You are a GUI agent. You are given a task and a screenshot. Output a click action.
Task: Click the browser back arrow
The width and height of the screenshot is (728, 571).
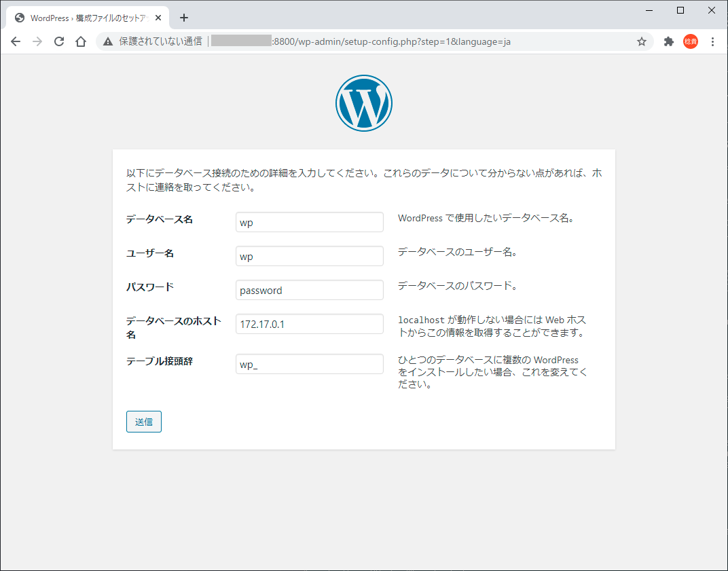[x=16, y=42]
